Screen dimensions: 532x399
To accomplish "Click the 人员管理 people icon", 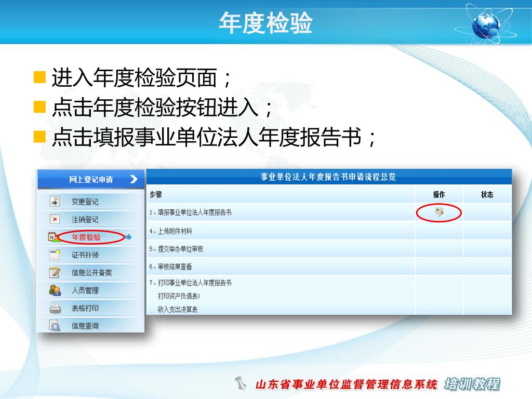I will [x=55, y=290].
